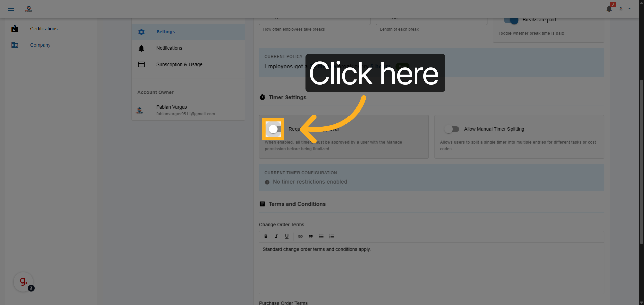The image size is (644, 305).
Task: Insert a bulleted list in the terms editor
Action: point(321,236)
